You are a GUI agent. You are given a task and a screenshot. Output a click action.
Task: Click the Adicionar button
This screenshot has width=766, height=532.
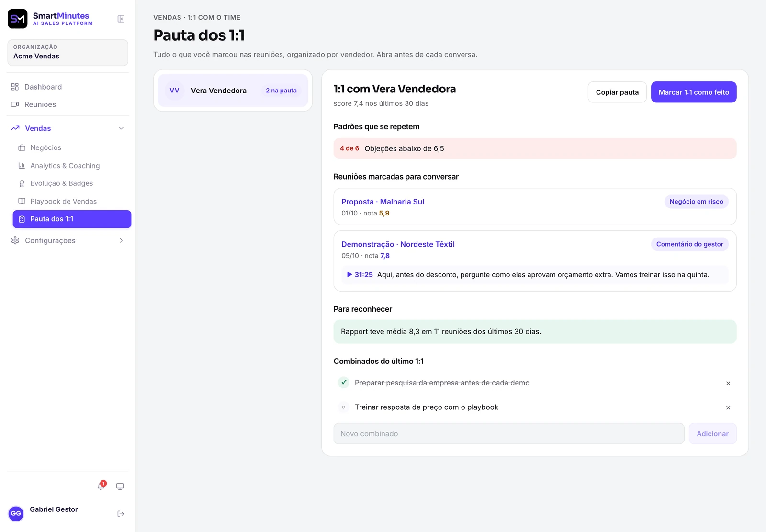tap(712, 433)
